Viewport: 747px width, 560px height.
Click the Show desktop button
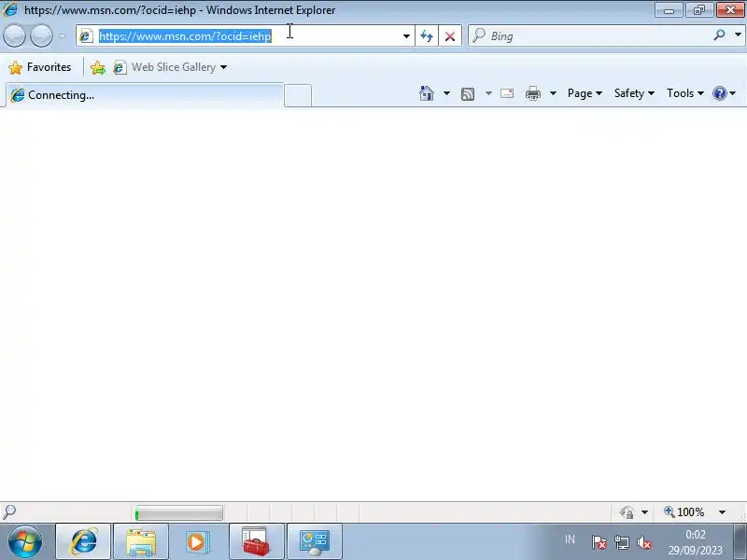[x=740, y=542]
